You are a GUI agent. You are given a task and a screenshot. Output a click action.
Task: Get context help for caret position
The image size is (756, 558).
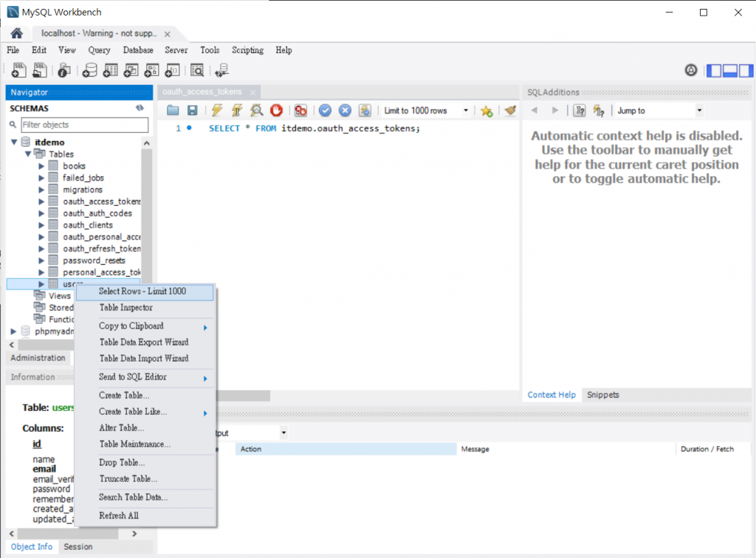[x=580, y=111]
